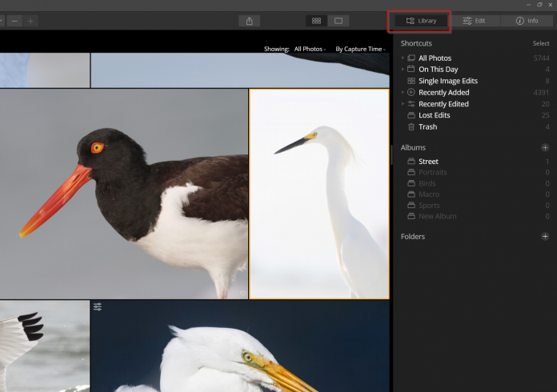Select All Photos shortcut
Image resolution: width=557 pixels, height=392 pixels.
(435, 58)
